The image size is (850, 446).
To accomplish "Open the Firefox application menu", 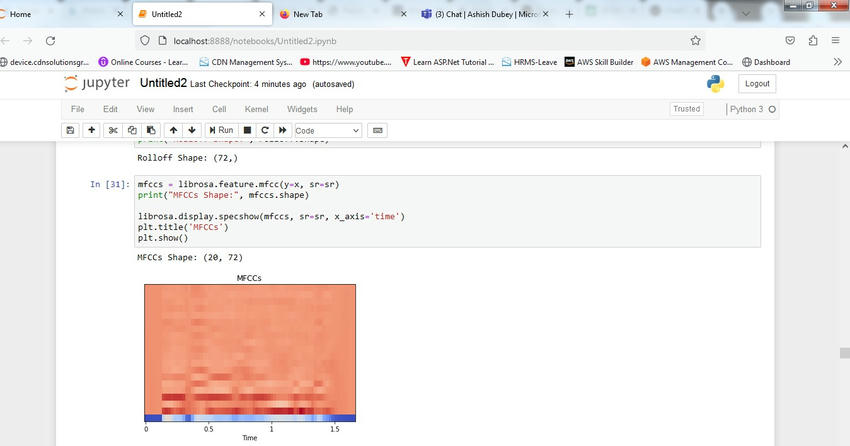I will (x=835, y=41).
